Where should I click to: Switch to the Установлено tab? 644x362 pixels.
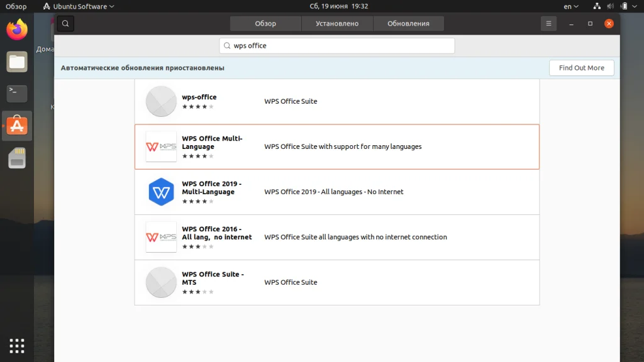(337, 24)
